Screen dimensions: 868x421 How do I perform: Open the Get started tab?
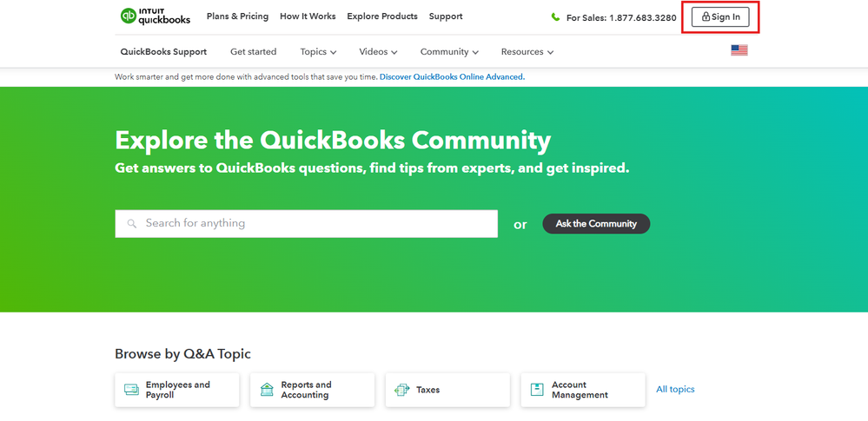pos(254,51)
